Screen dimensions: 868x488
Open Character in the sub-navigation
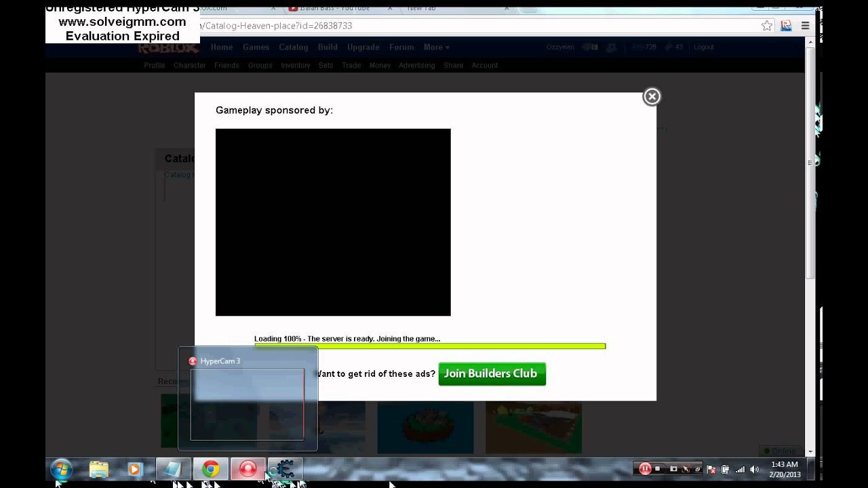point(190,66)
